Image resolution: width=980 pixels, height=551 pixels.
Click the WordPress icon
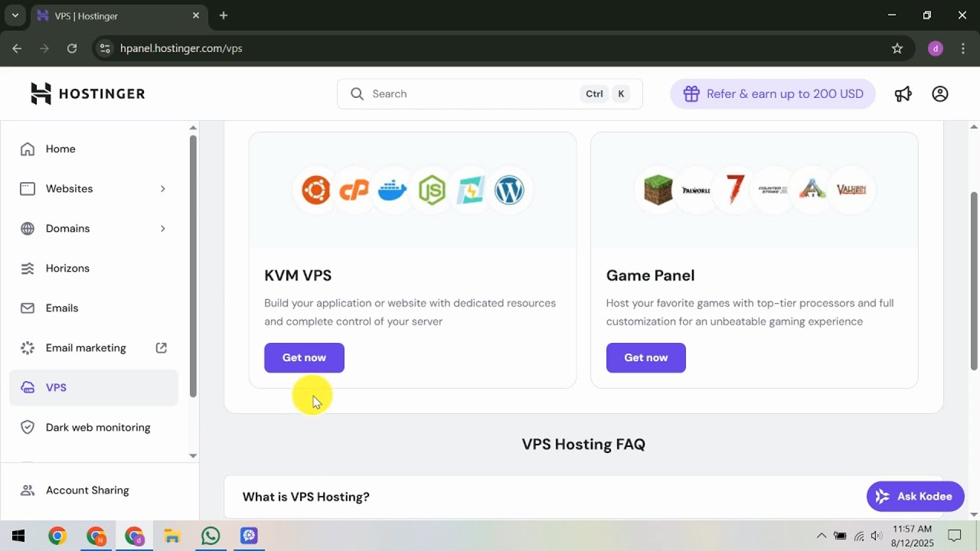coord(509,190)
